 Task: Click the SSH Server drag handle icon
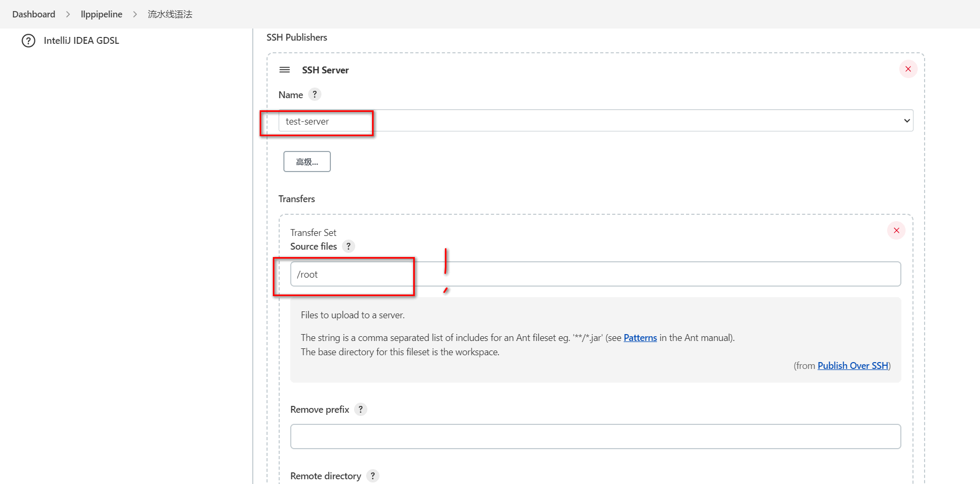[x=284, y=70]
